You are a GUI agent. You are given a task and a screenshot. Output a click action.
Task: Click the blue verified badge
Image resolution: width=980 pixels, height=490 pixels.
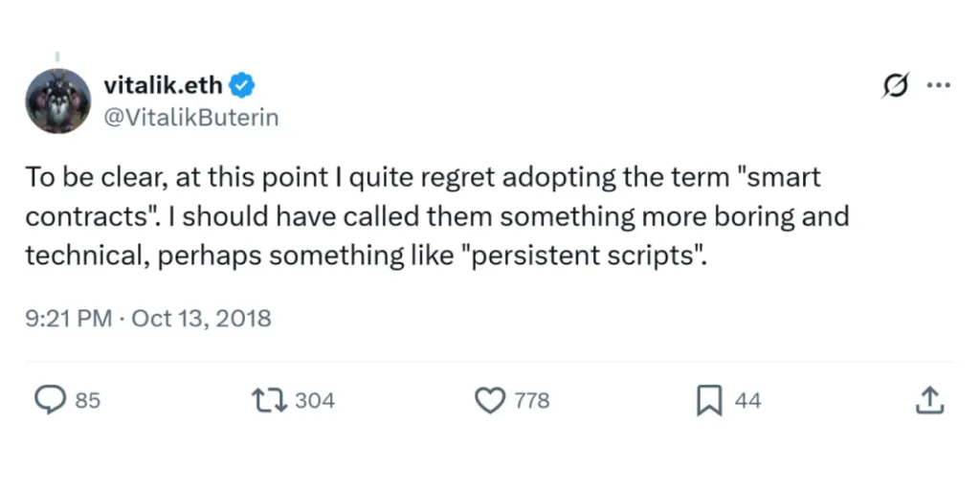[x=243, y=85]
